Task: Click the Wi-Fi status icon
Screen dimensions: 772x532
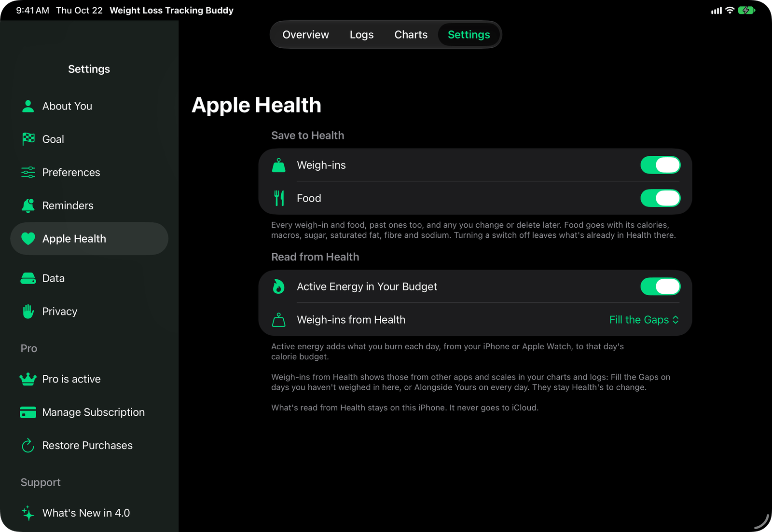Action: [730, 10]
